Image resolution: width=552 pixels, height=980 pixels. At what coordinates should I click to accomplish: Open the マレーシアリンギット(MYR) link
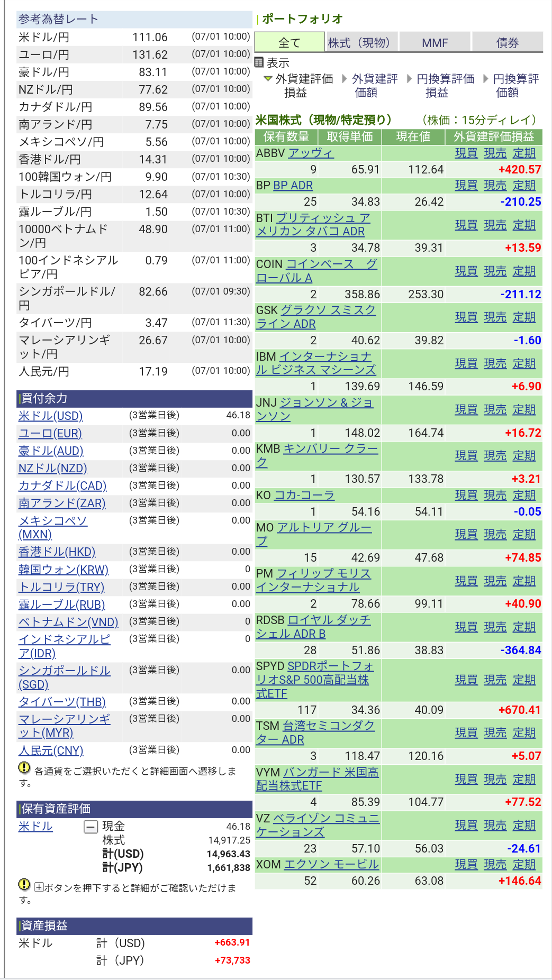[65, 726]
